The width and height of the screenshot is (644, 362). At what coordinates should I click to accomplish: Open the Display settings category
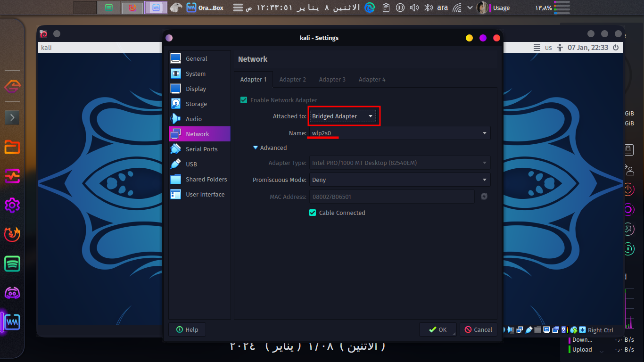tap(199, 89)
